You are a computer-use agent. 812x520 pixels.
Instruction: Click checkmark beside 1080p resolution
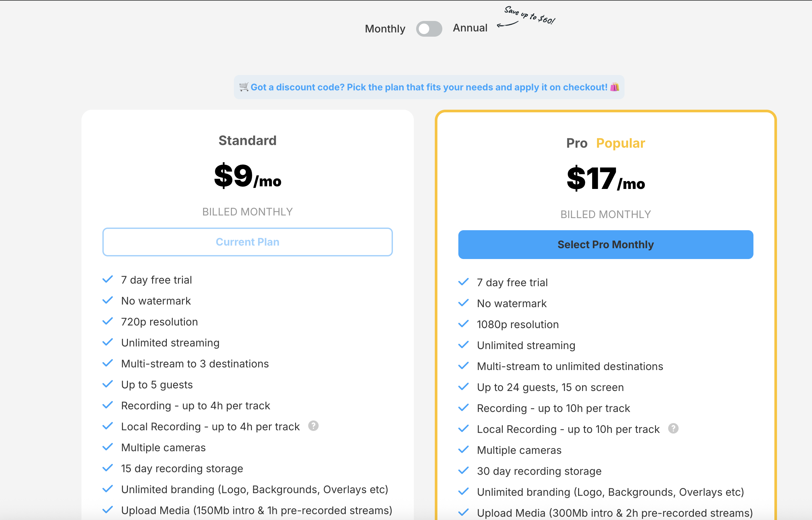pyautogui.click(x=464, y=324)
